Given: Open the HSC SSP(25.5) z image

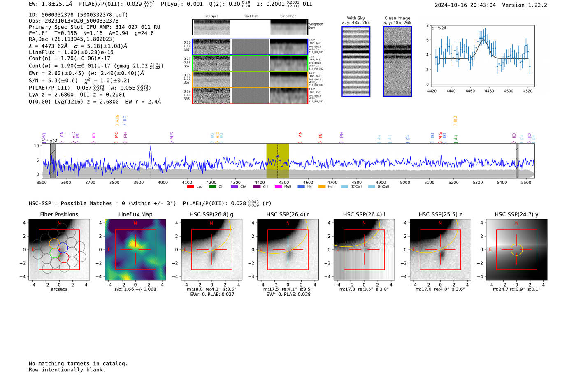Looking at the screenshot, I should click(440, 250).
